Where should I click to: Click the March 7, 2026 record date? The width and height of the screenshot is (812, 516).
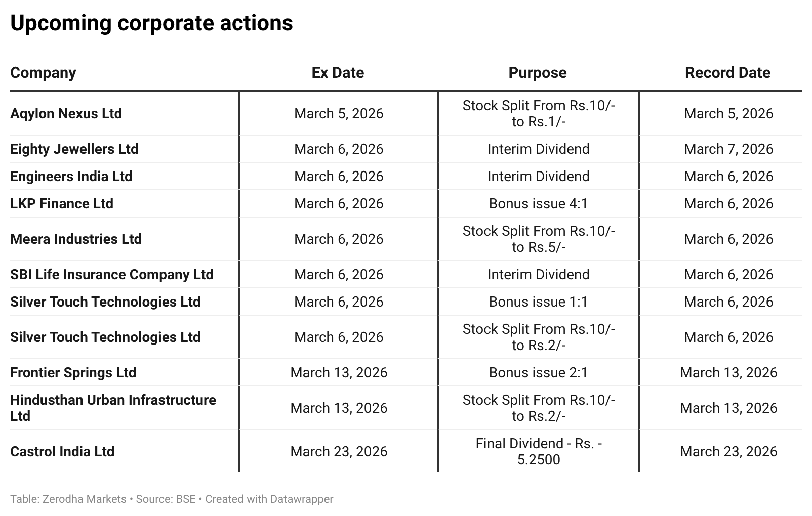(x=728, y=149)
